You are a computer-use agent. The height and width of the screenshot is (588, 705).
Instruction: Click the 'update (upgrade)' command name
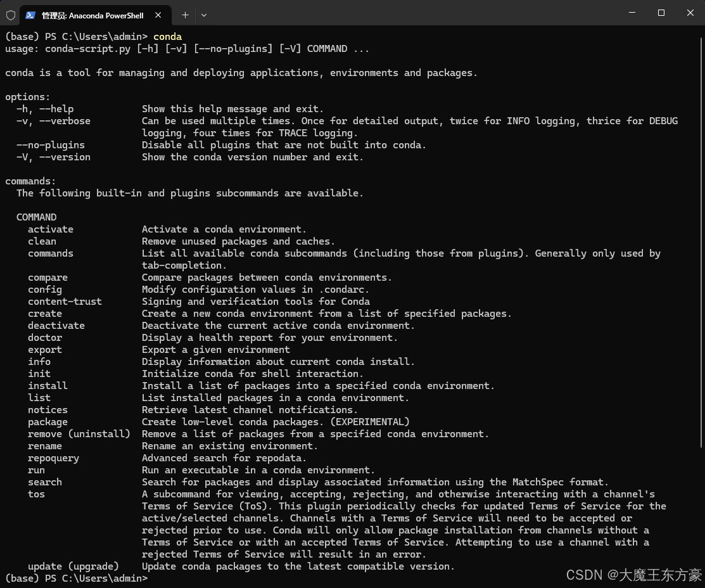point(73,567)
